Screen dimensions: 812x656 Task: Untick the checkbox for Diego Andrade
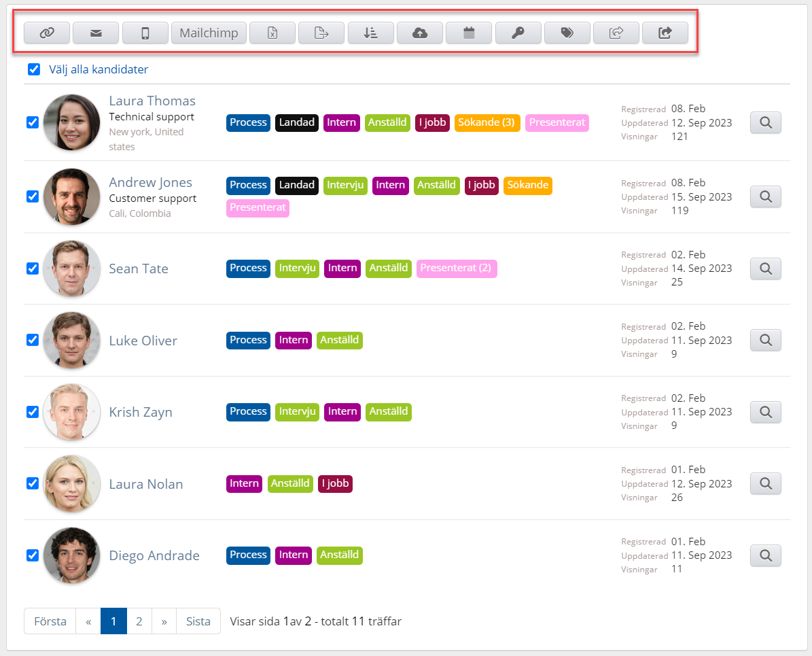(32, 555)
